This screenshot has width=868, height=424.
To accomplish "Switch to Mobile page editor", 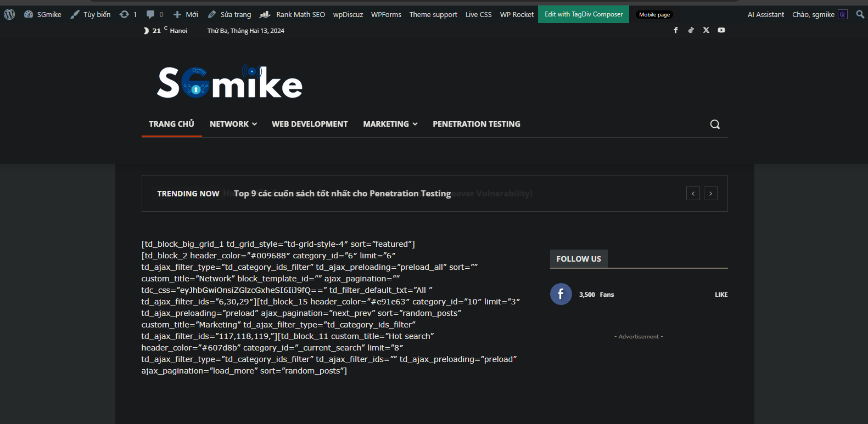I will click(x=654, y=15).
